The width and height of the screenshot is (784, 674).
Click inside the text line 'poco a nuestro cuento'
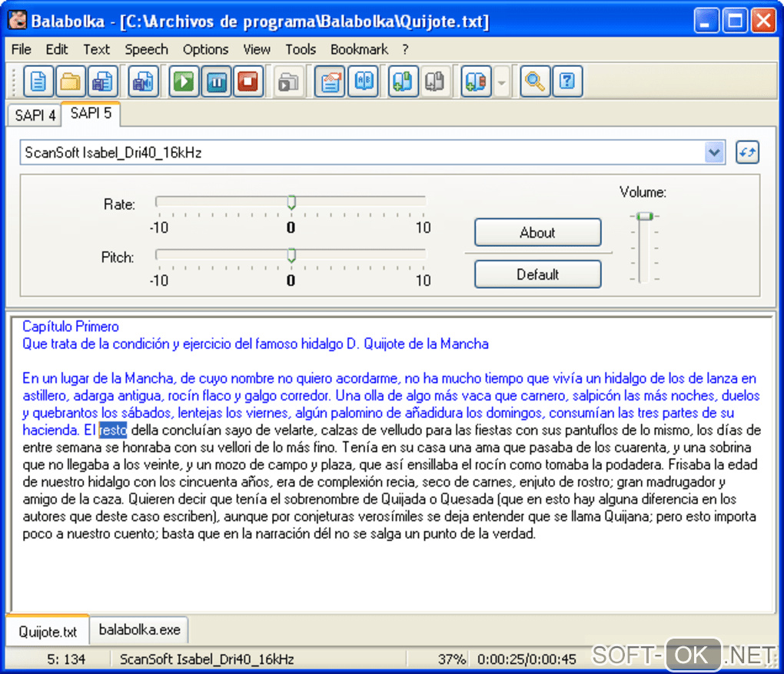click(90, 534)
